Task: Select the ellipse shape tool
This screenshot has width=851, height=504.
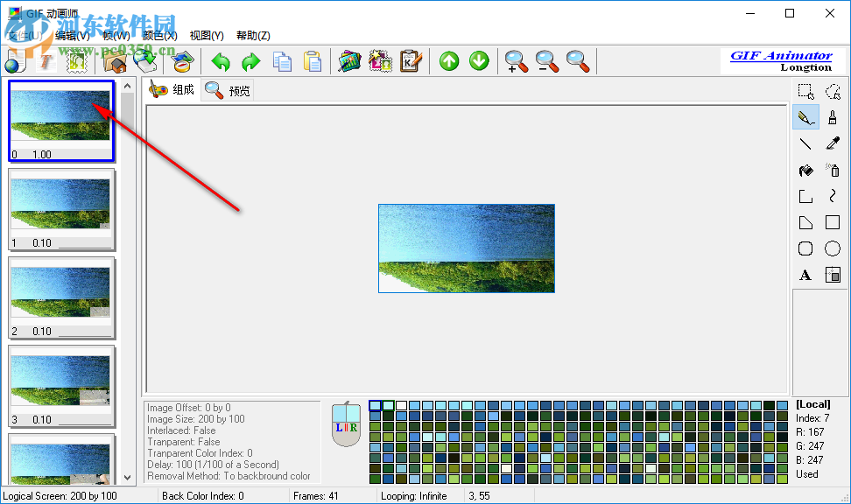Action: [833, 248]
